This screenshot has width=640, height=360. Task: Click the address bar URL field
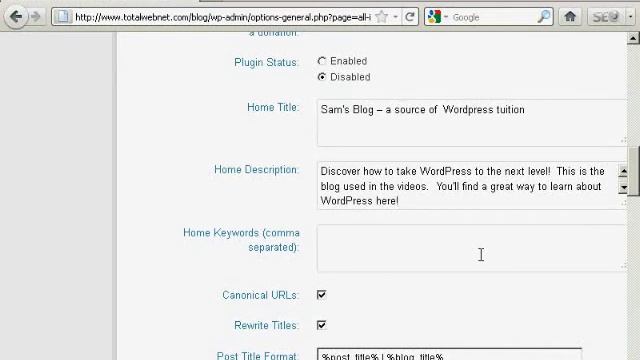tap(223, 18)
